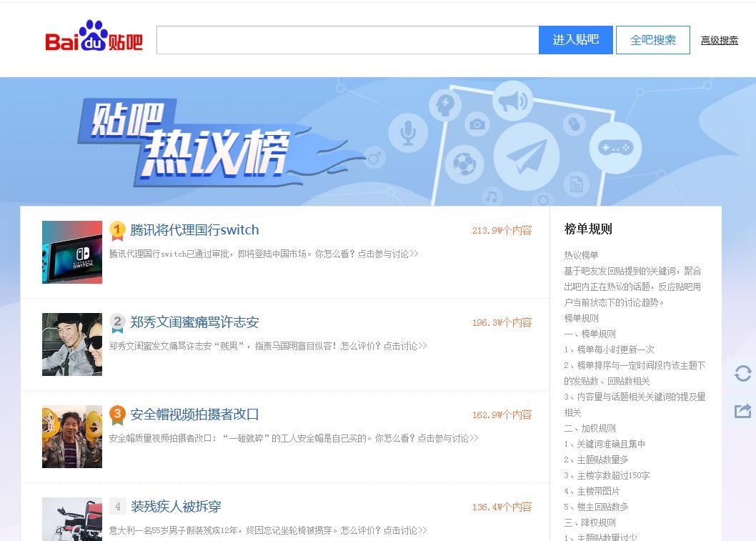Click the refresh icon on right edge

(x=742, y=373)
